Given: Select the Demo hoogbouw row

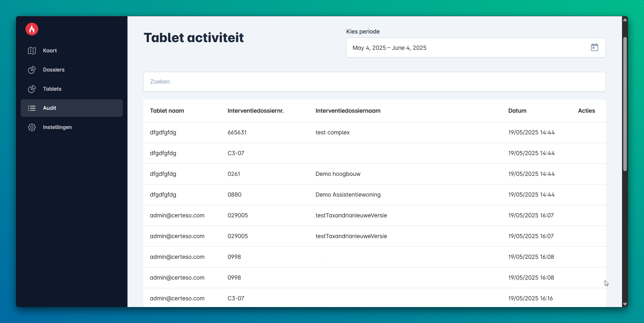Looking at the screenshot, I should [x=338, y=174].
